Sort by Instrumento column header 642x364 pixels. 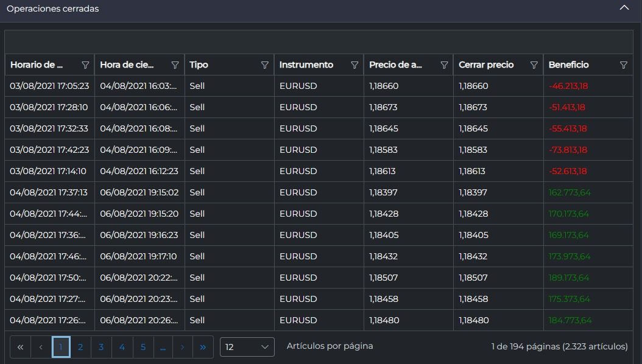pyautogui.click(x=306, y=65)
